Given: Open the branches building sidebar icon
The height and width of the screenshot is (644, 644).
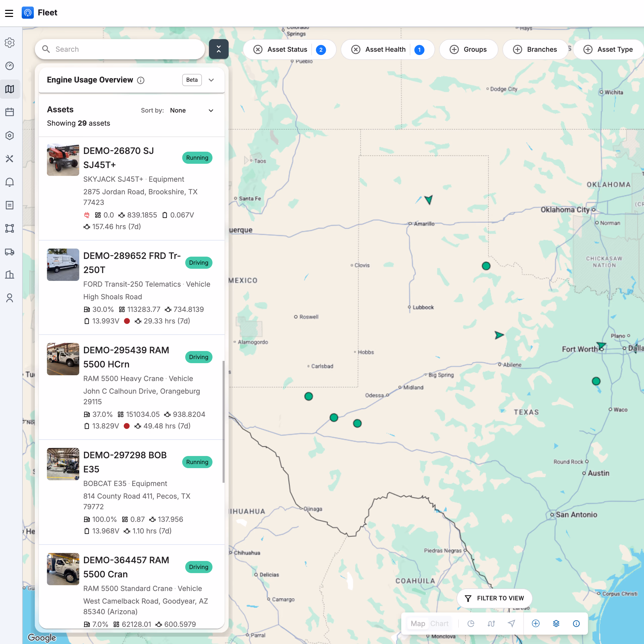Looking at the screenshot, I should click(x=10, y=275).
